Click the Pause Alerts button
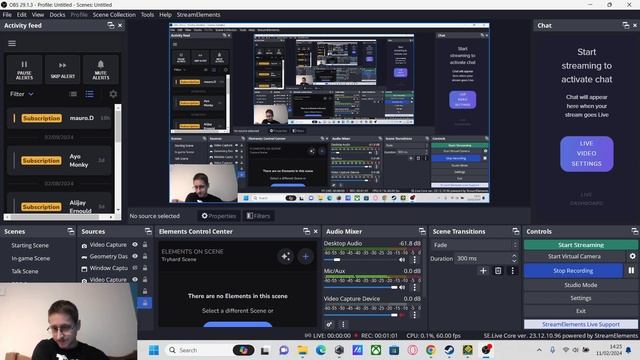The height and width of the screenshot is (360, 640). (24, 69)
